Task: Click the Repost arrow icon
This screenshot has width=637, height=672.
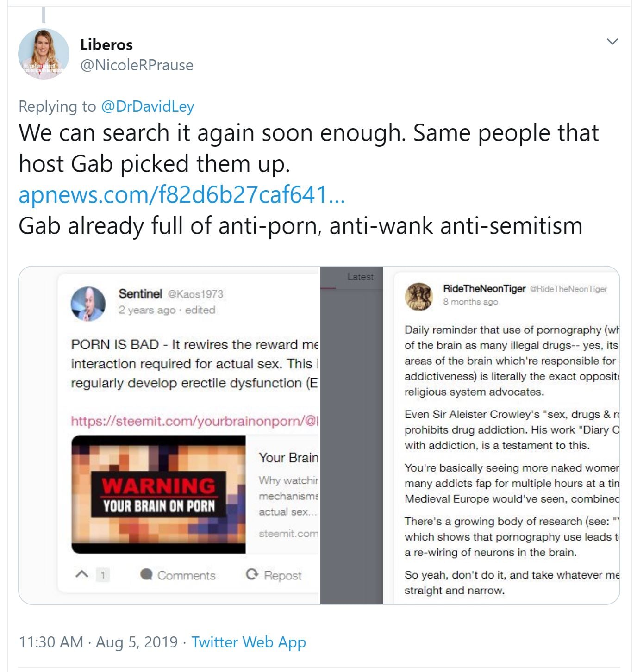Action: coord(252,574)
